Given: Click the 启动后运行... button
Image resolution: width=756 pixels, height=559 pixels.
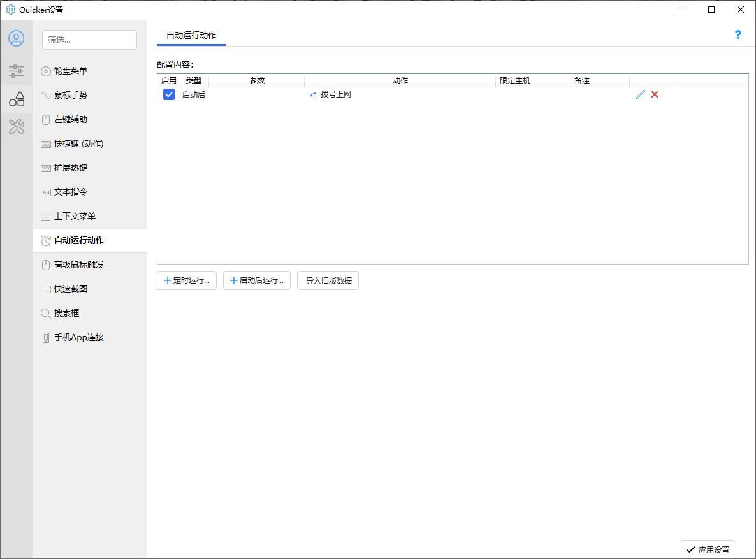Looking at the screenshot, I should (x=257, y=280).
